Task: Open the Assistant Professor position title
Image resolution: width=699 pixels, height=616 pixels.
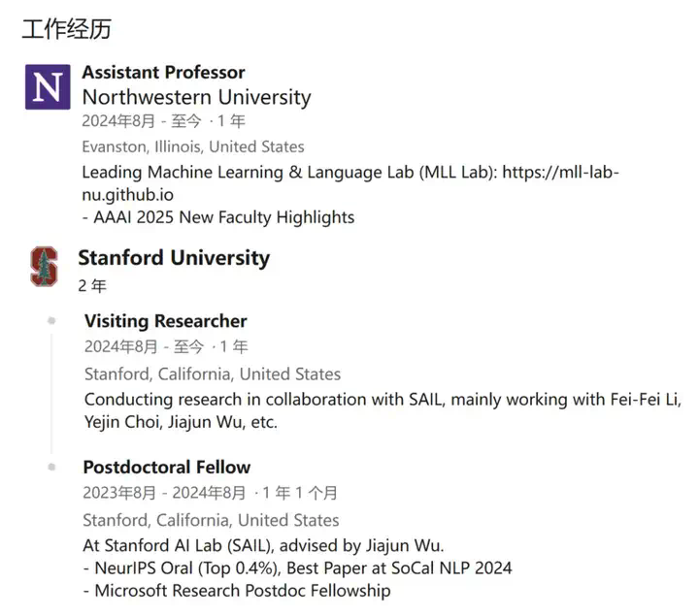Action: [164, 72]
